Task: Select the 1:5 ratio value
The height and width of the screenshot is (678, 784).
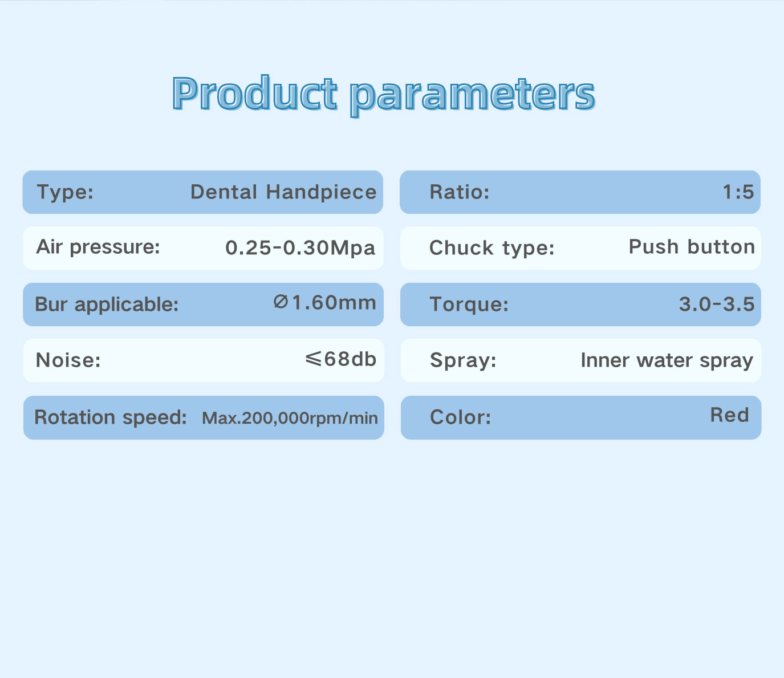Action: coord(738,192)
